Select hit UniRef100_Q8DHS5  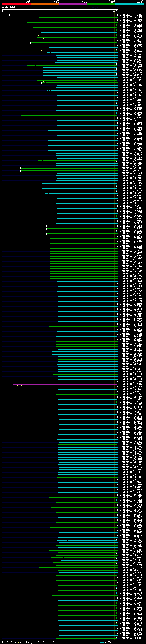point(131,48)
